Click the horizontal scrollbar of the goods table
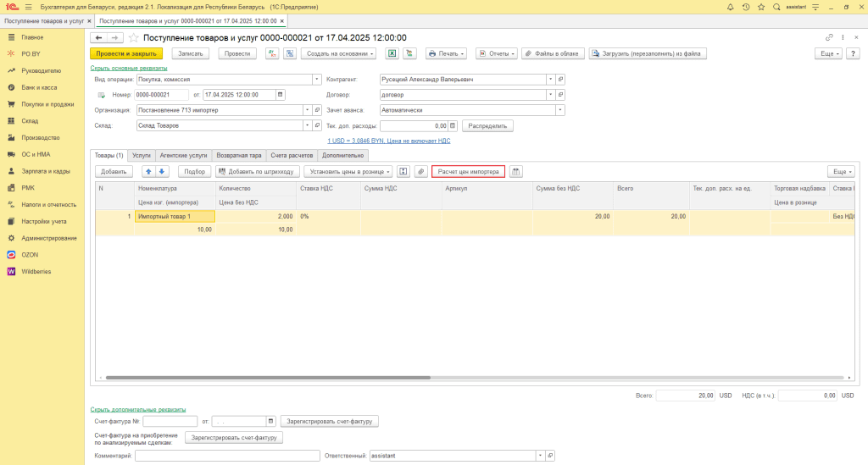This screenshot has height=465, width=868. (x=268, y=378)
